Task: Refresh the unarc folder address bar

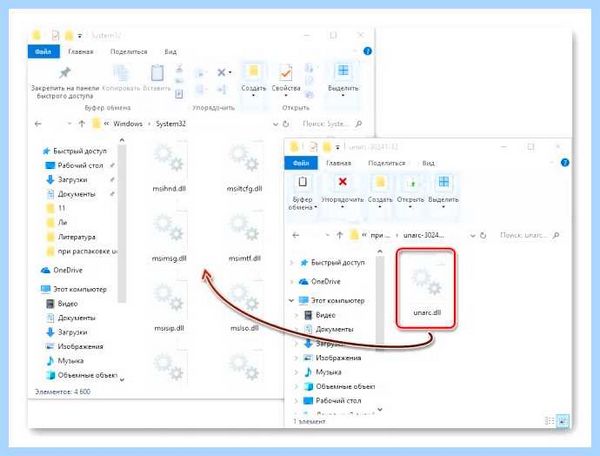Action: [x=483, y=235]
